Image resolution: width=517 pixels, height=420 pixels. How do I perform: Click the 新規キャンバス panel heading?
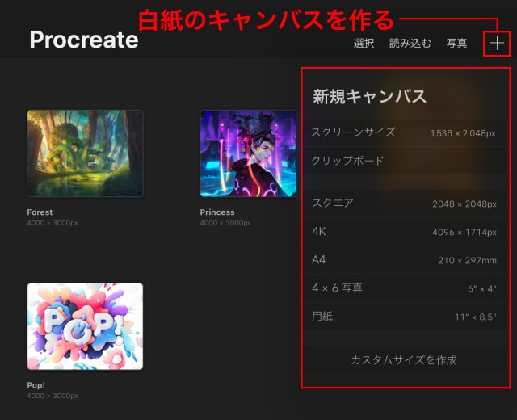(x=370, y=97)
